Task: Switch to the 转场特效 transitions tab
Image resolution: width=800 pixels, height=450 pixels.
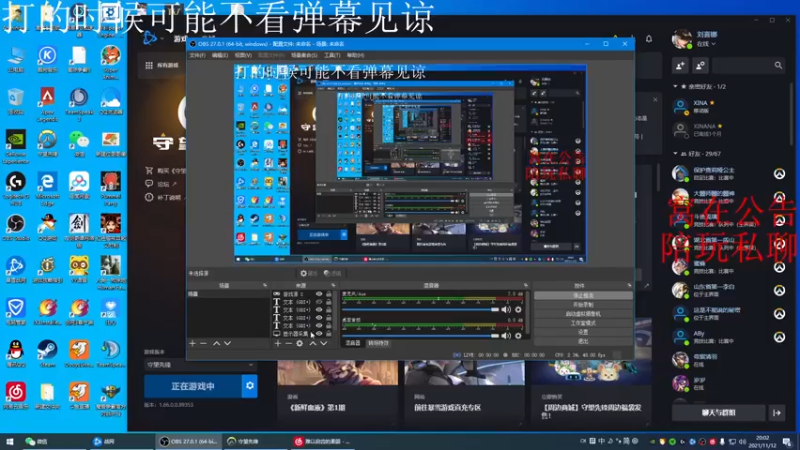Action: tap(378, 343)
